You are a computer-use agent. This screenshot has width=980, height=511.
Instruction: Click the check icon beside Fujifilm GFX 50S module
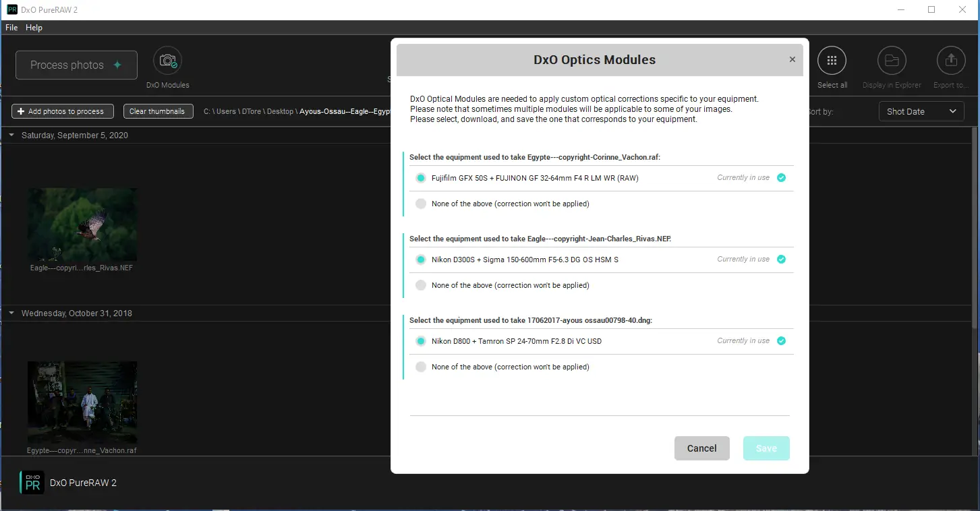[781, 178]
